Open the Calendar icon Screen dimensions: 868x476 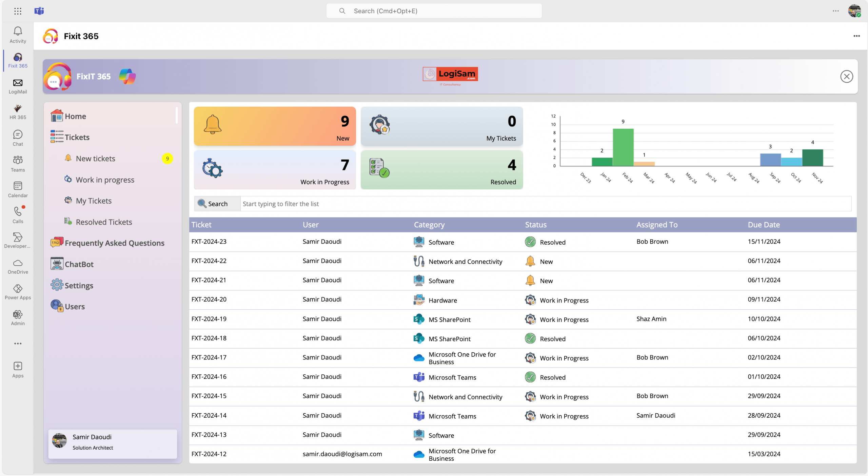[x=18, y=190]
